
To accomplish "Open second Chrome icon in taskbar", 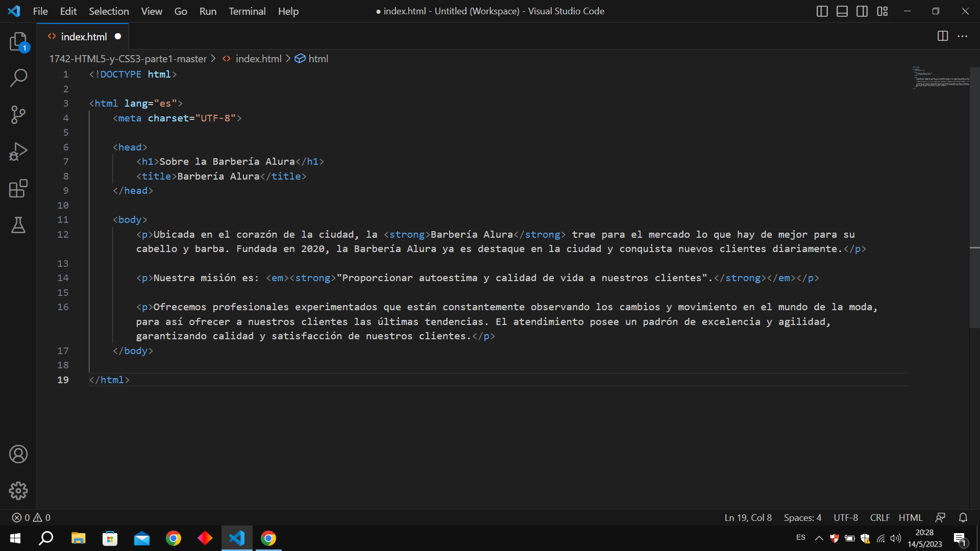I will tap(268, 538).
